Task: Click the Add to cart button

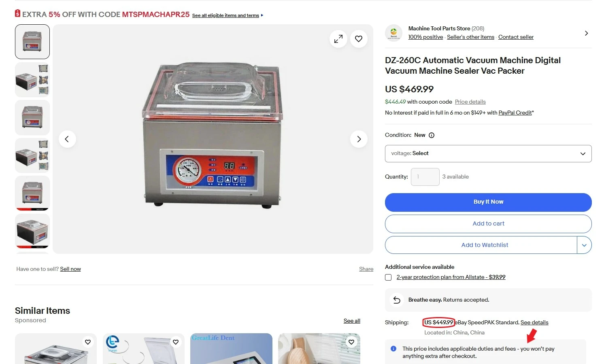Action: coord(488,224)
